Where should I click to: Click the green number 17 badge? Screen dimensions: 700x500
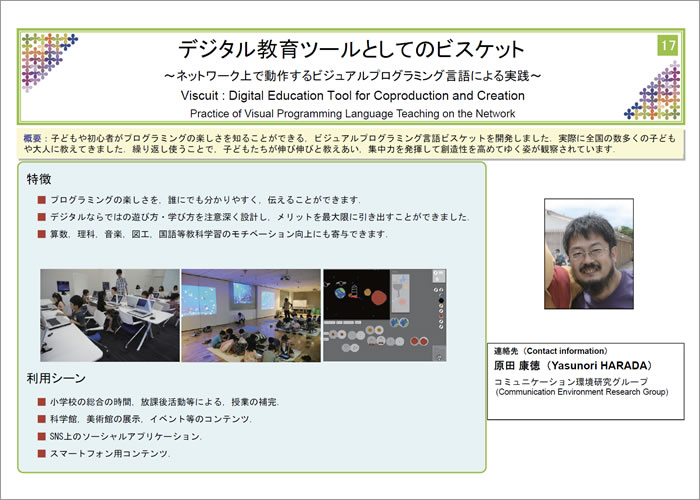(667, 46)
